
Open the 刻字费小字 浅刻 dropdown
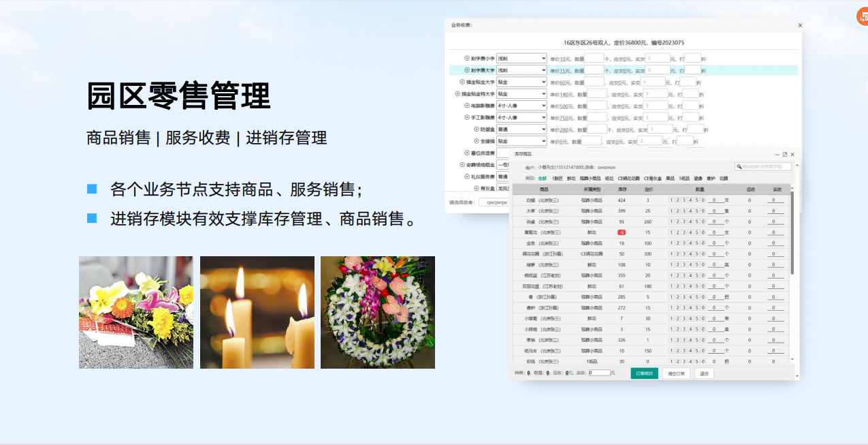tap(521, 59)
